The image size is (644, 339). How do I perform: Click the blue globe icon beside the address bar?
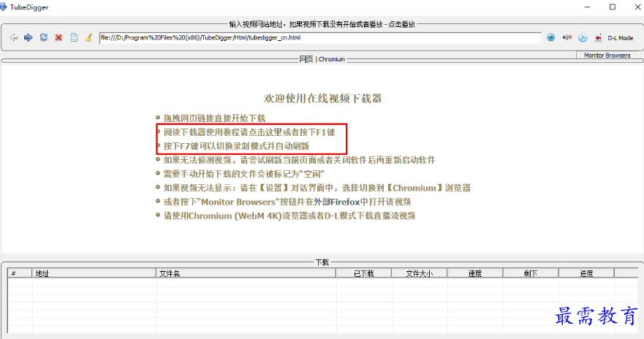click(x=550, y=37)
